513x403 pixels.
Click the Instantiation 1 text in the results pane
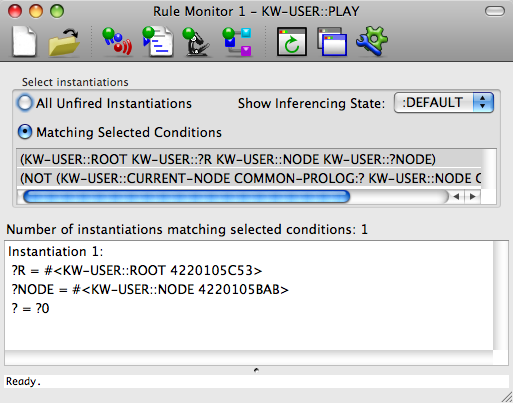click(x=56, y=251)
